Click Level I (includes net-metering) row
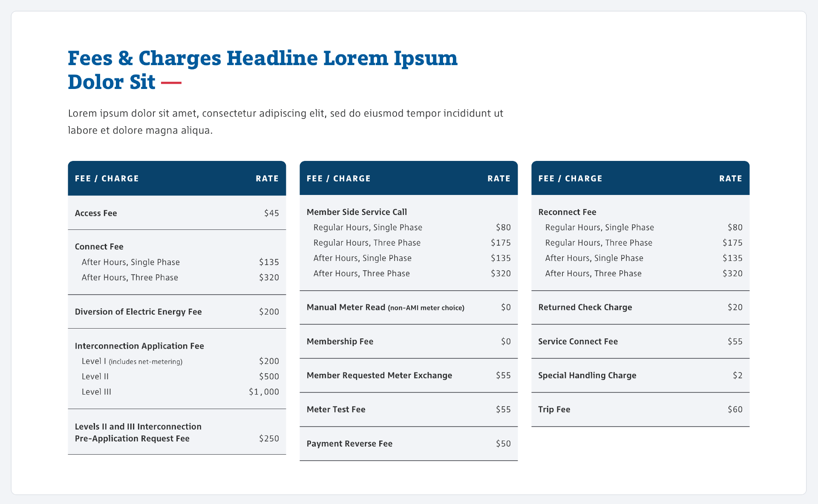The width and height of the screenshot is (818, 504). point(132,361)
